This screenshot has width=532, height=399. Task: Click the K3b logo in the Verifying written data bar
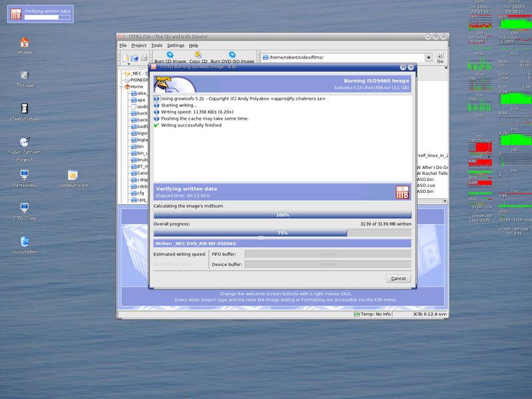[x=402, y=192]
